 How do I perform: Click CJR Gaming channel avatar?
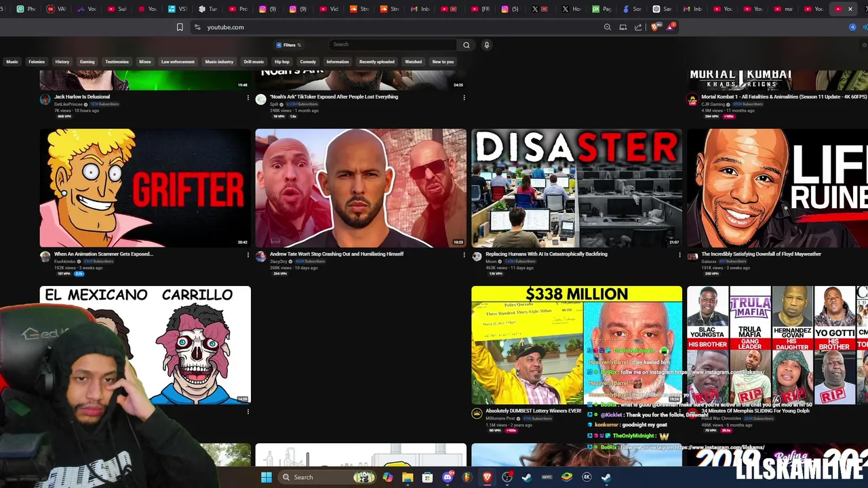692,100
